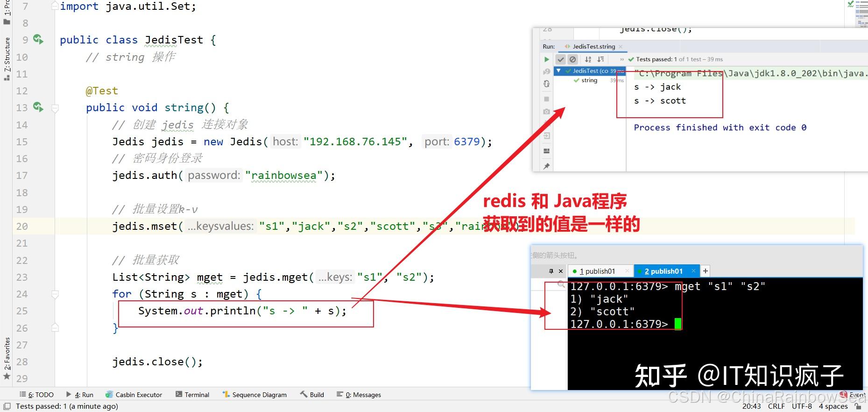The image size is (868, 412).
Task: Collapse the string() method fold marker
Action: pyautogui.click(x=55, y=108)
